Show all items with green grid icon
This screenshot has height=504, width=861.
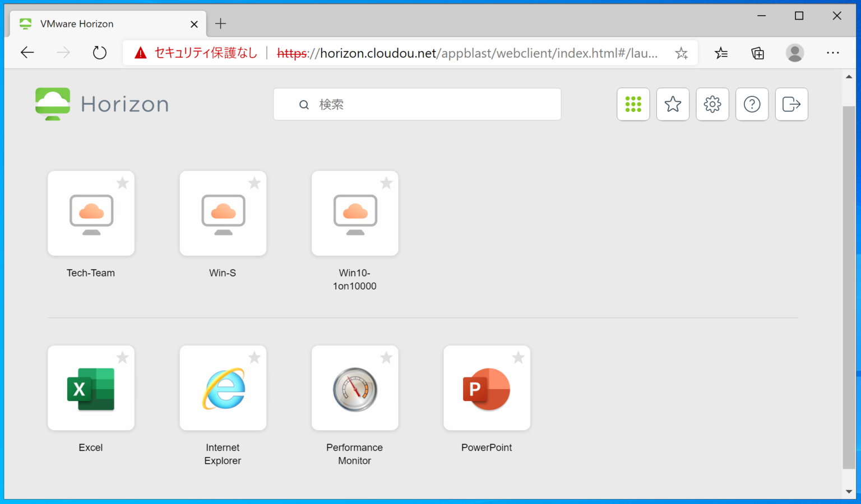(633, 104)
